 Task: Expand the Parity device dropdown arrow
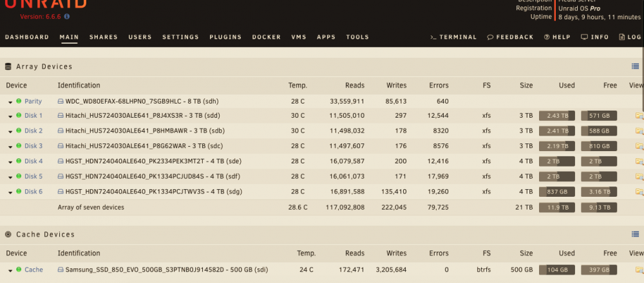(10, 102)
